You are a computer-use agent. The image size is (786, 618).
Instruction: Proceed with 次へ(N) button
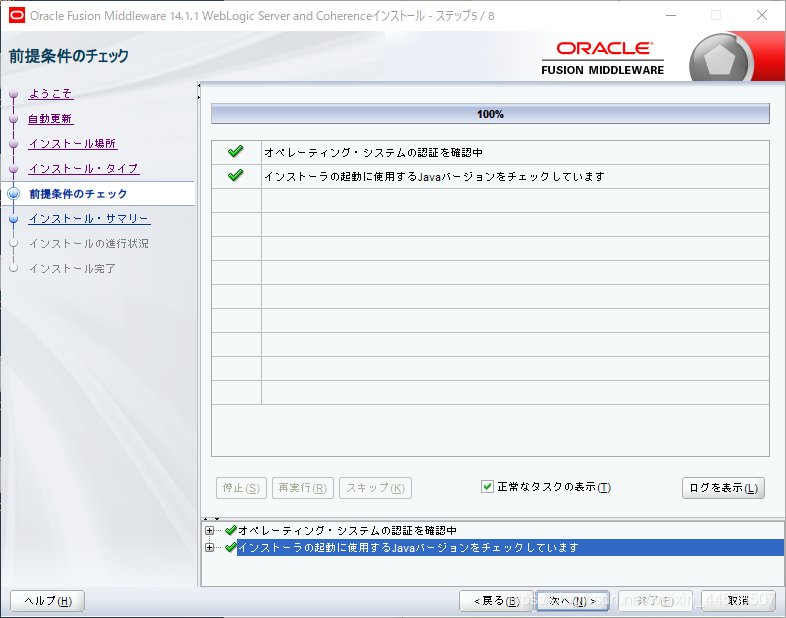point(572,601)
